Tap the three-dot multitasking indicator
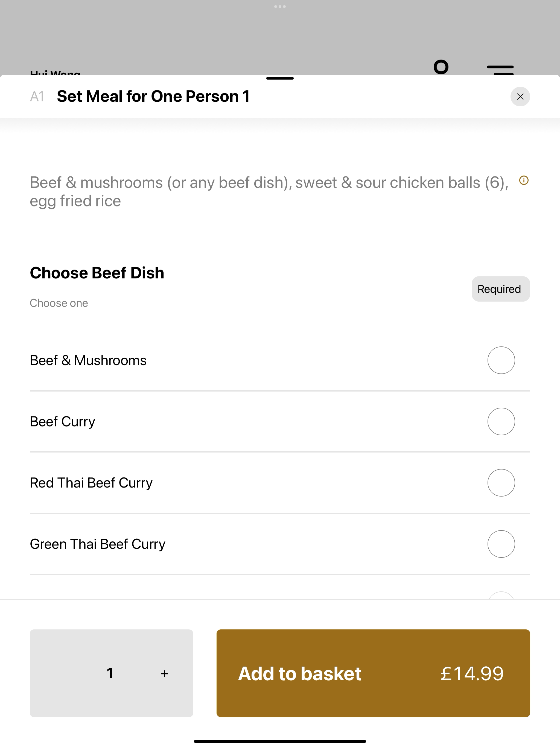560x747 pixels. (x=280, y=6)
